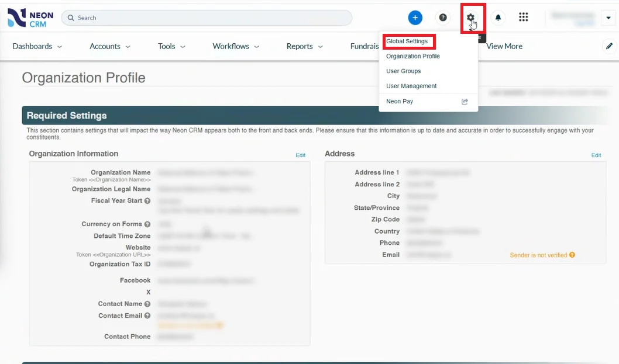Click Edit link for Address section
The image size is (619, 364).
(x=596, y=155)
